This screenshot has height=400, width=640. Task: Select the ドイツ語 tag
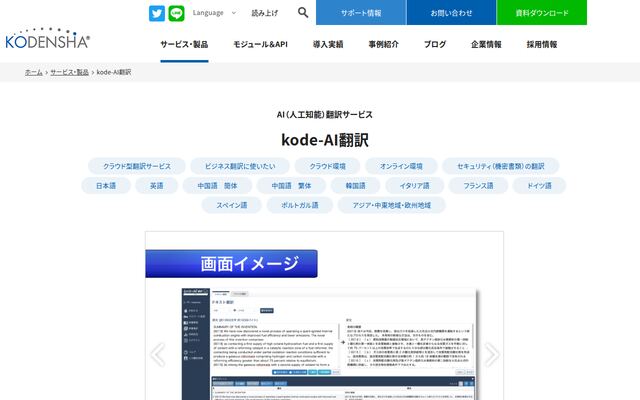pyautogui.click(x=539, y=186)
